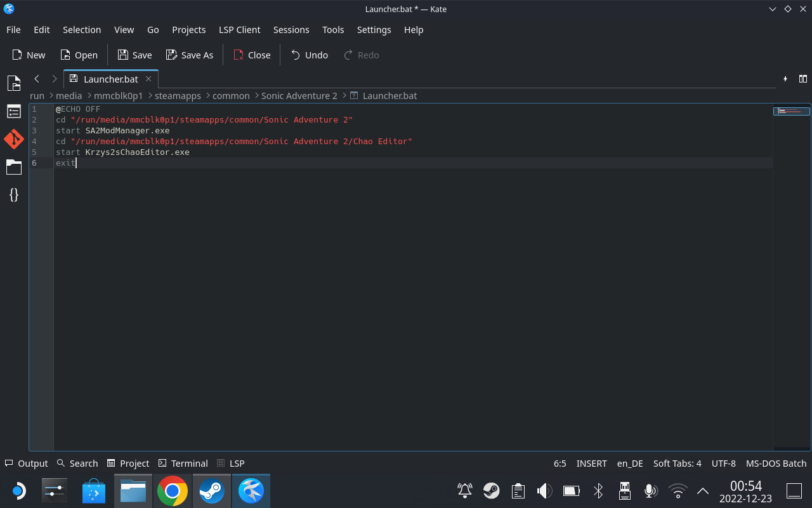Select the Git sidebar icon
The width and height of the screenshot is (812, 508).
(13, 139)
